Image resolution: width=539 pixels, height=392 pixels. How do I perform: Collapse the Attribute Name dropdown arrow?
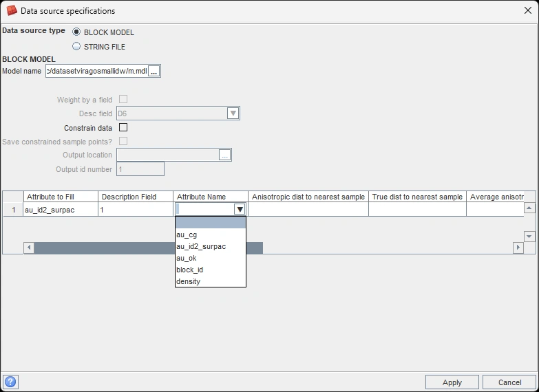click(x=240, y=210)
